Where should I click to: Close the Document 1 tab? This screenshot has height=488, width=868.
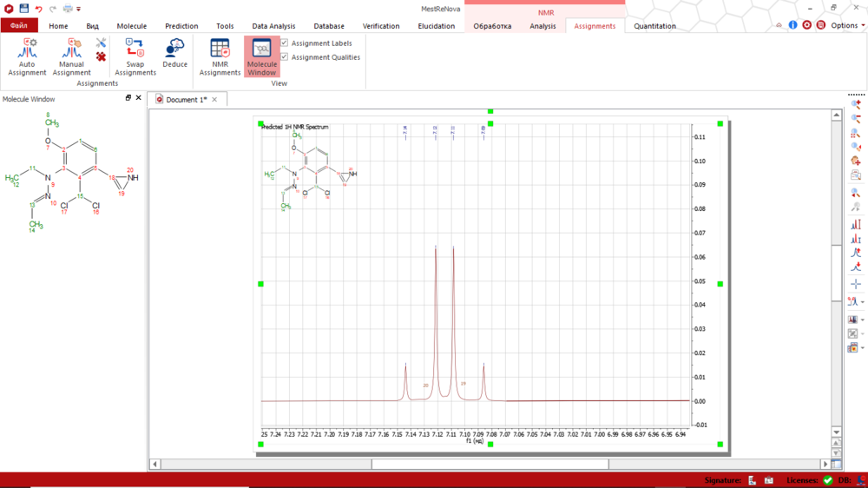(x=215, y=100)
